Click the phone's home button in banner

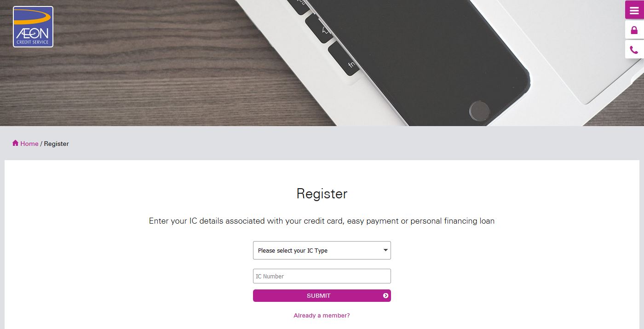(x=479, y=110)
